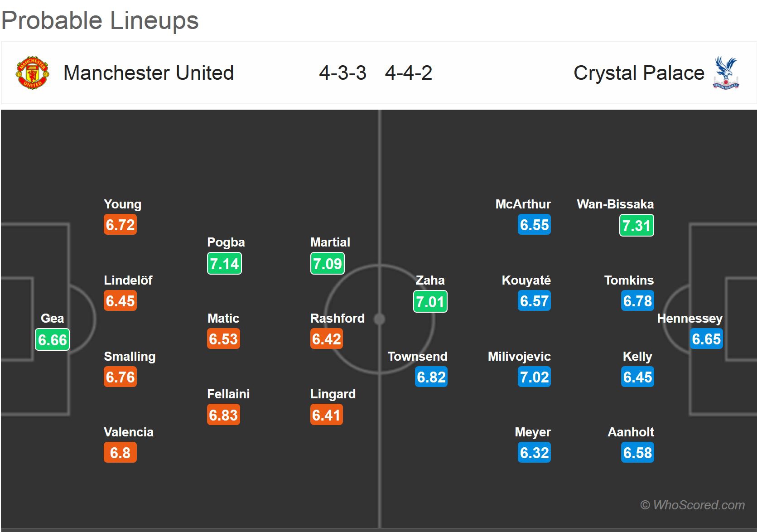This screenshot has width=757, height=532.
Task: Select the Aanholt player name
Action: coord(631,432)
